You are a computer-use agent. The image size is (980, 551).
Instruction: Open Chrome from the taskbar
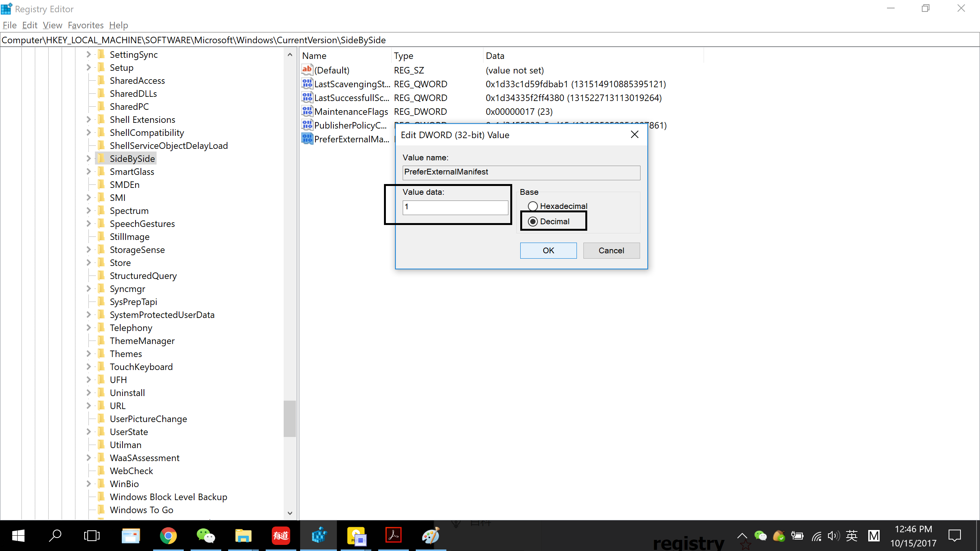click(168, 536)
